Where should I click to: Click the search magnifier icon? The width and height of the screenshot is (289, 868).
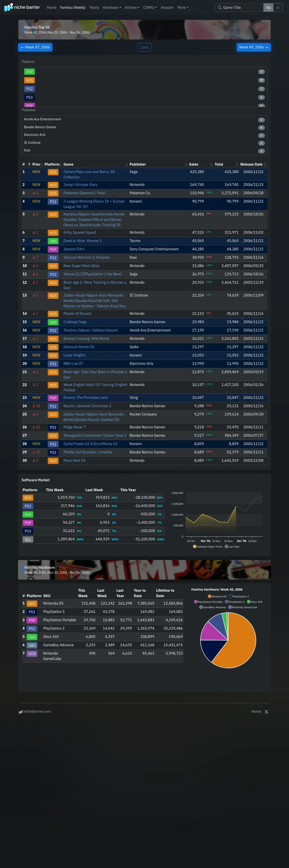coord(219,7)
